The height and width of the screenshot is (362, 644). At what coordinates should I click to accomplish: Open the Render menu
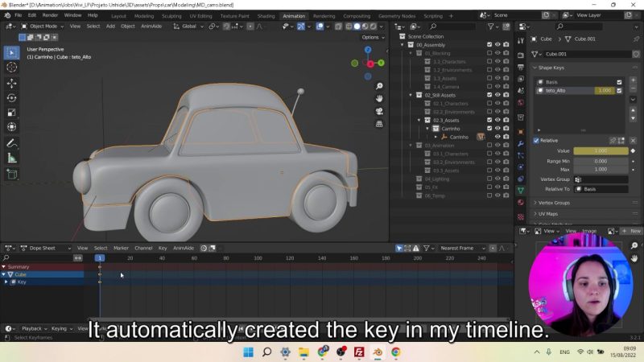click(50, 15)
